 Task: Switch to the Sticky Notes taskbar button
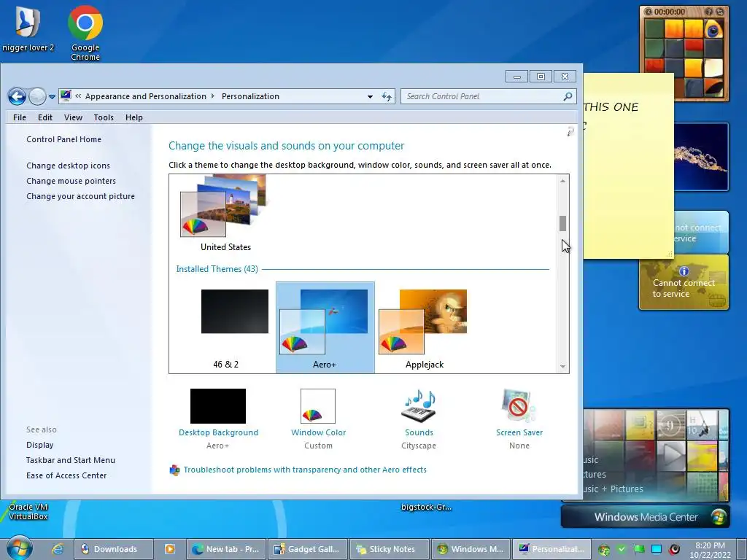point(389,549)
